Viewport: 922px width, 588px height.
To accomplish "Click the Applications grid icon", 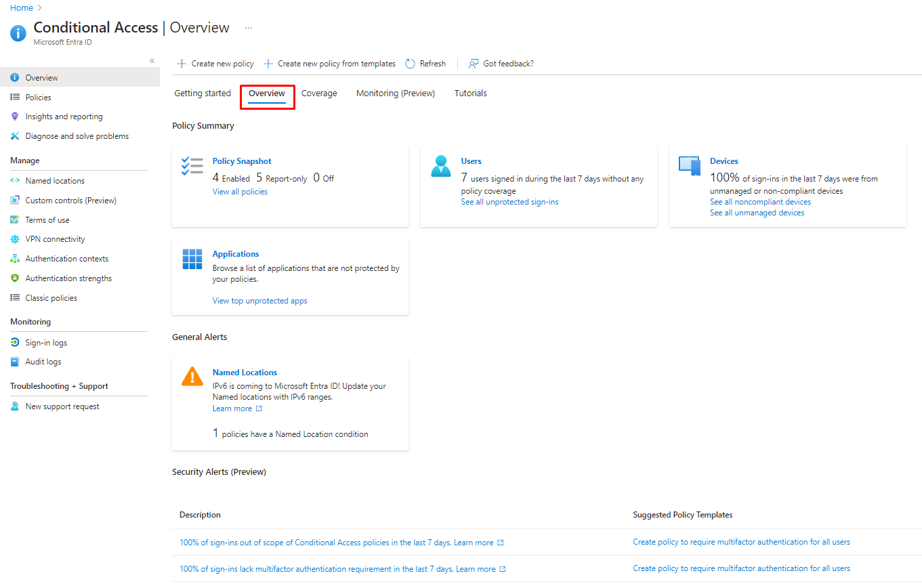I will click(192, 259).
